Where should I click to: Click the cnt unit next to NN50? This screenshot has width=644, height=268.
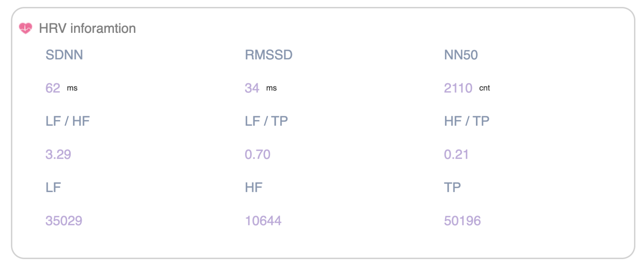484,88
